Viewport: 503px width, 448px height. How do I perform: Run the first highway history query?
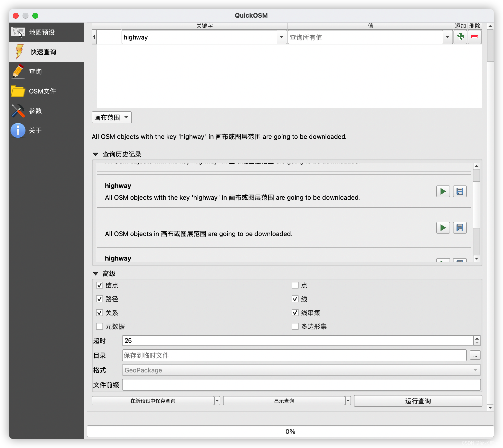(443, 191)
